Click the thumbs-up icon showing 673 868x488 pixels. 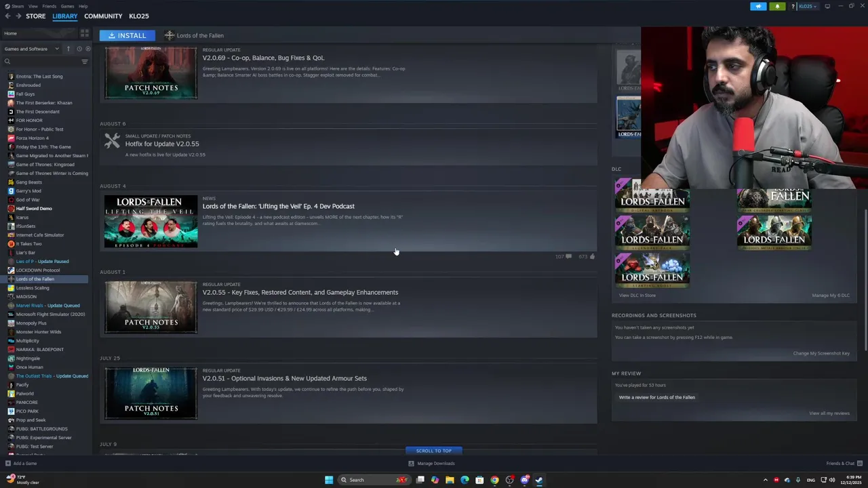[592, 257]
